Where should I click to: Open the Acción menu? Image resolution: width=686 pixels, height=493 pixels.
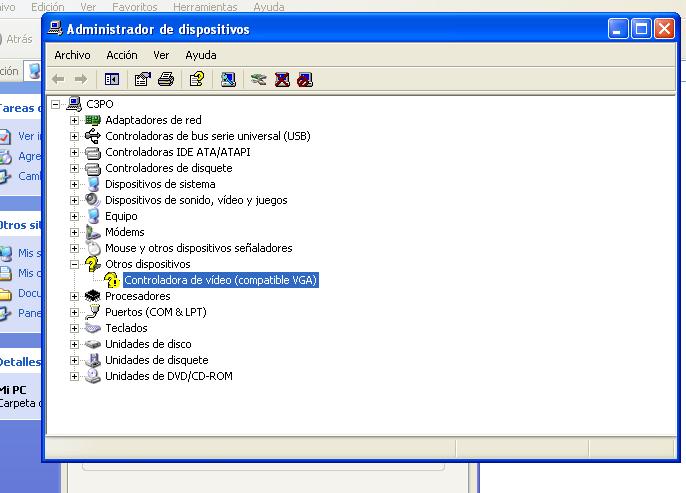(x=122, y=55)
